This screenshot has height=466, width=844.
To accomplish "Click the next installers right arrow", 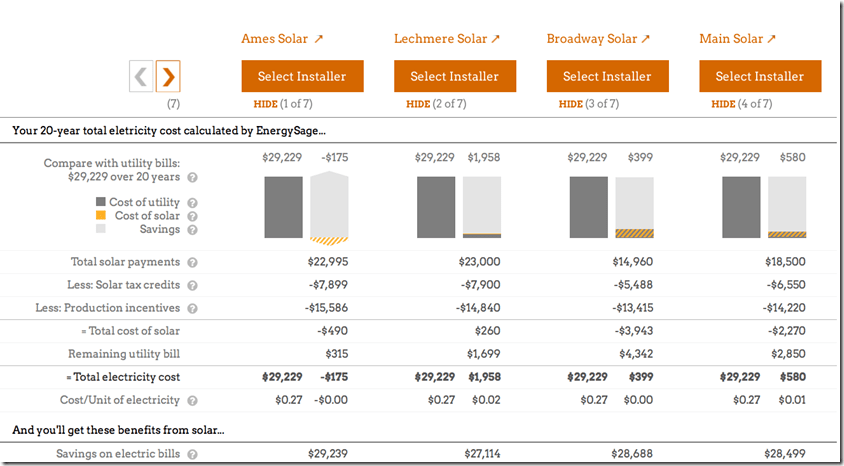I will [x=168, y=76].
